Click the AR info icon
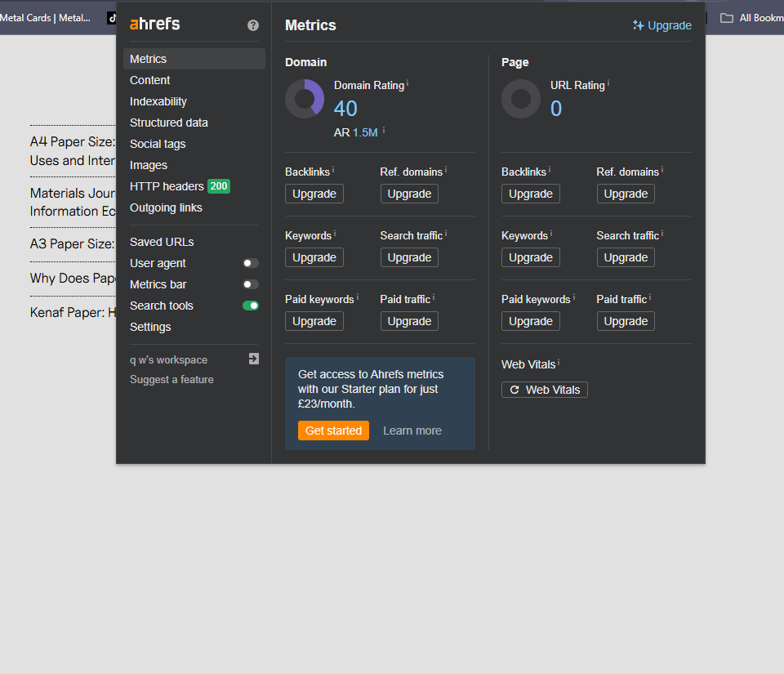Screen dimensions: 784x674 coord(384,130)
